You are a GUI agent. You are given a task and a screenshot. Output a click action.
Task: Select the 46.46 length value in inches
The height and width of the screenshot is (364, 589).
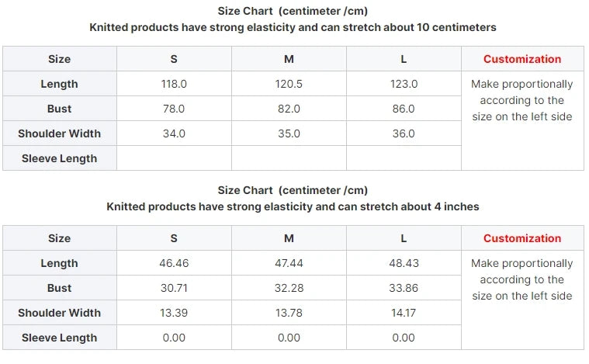coord(174,263)
